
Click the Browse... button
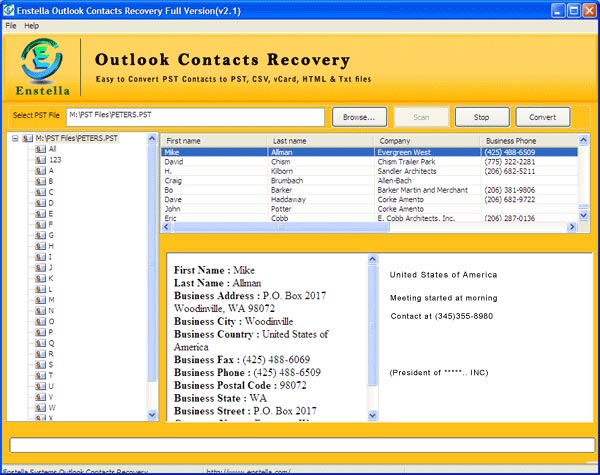[x=359, y=117]
